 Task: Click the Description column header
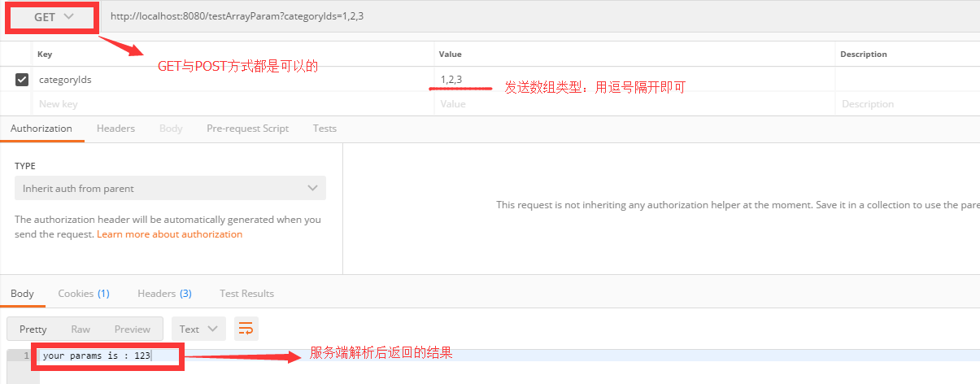[864, 55]
